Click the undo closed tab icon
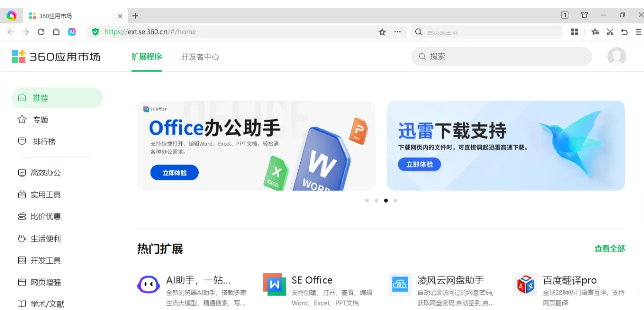This screenshot has height=310, width=644. [624, 32]
